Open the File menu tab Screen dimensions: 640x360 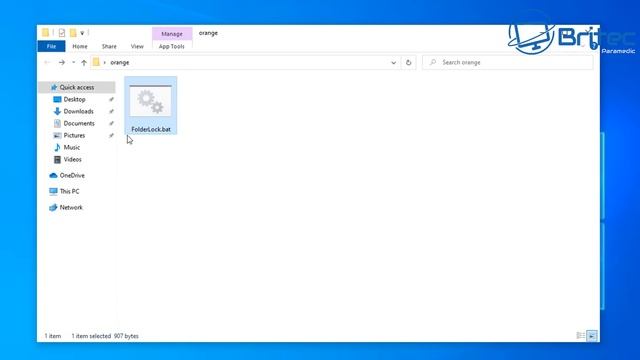51,46
